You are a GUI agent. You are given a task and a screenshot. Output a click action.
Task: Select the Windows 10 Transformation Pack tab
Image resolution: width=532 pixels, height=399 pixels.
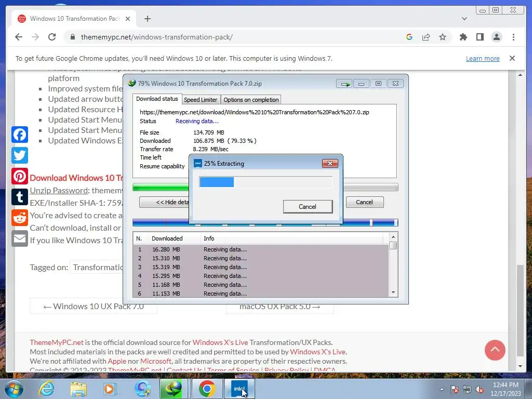click(74, 19)
